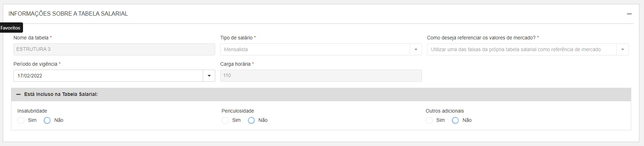The height and width of the screenshot is (146, 644).
Task: Click the Favoritos tooltip label
Action: click(x=11, y=28)
